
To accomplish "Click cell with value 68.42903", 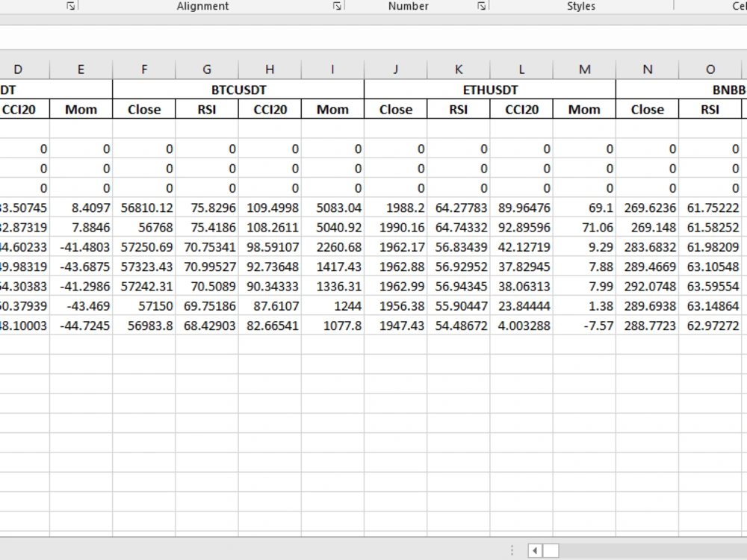I will pyautogui.click(x=207, y=326).
